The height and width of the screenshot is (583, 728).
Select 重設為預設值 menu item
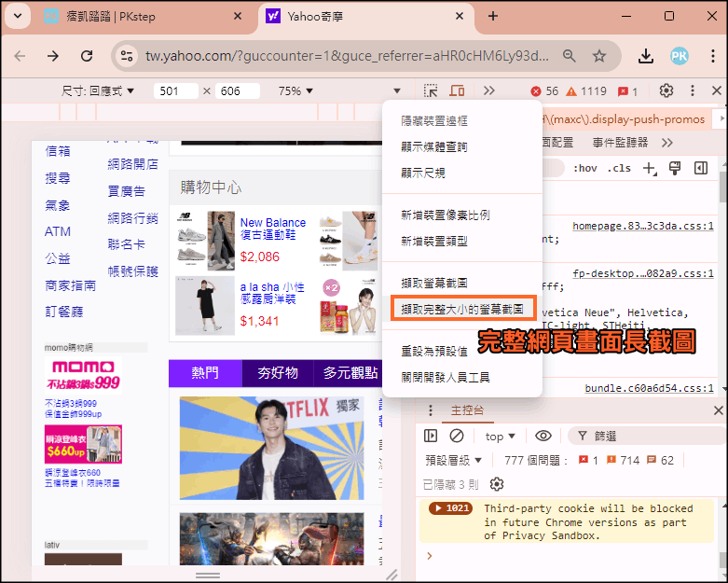[x=462, y=352]
